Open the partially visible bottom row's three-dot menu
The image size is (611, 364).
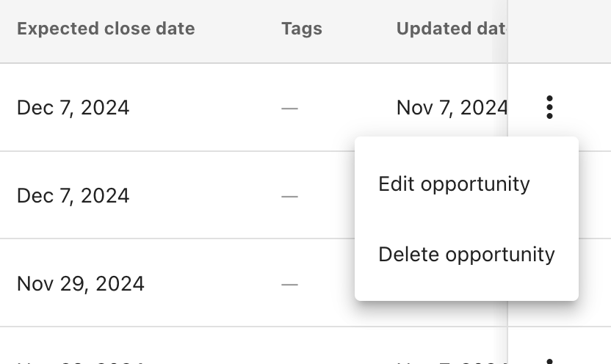pos(549,360)
